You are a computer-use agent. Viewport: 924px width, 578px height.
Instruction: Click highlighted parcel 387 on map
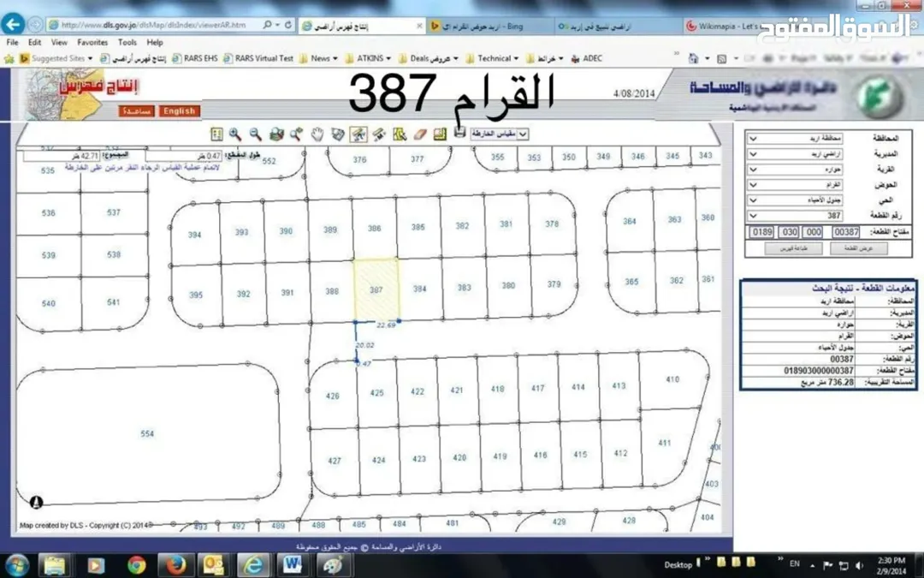pos(376,289)
